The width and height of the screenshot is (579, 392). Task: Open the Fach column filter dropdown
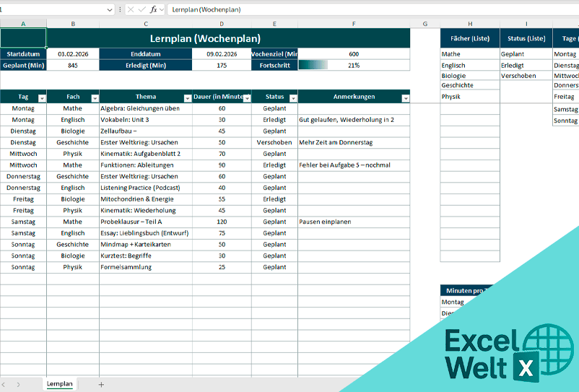point(94,97)
